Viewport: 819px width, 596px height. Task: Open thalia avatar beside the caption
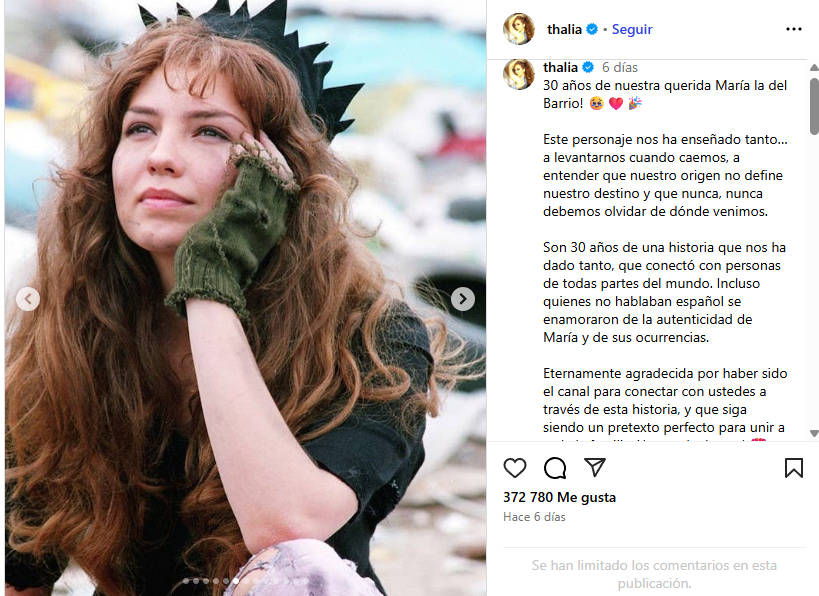point(519,74)
